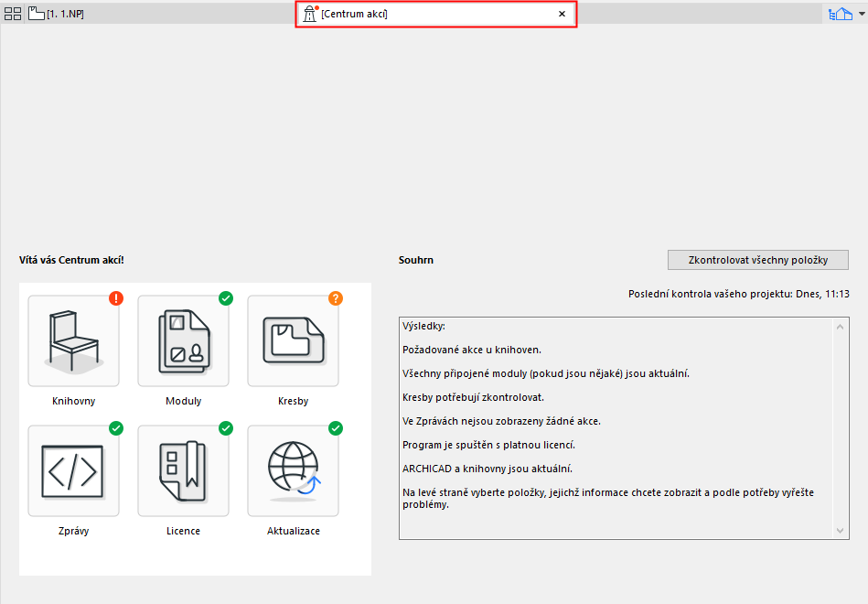Click Zkontrolovat všechny položky button
868x604 pixels.
[x=758, y=260]
